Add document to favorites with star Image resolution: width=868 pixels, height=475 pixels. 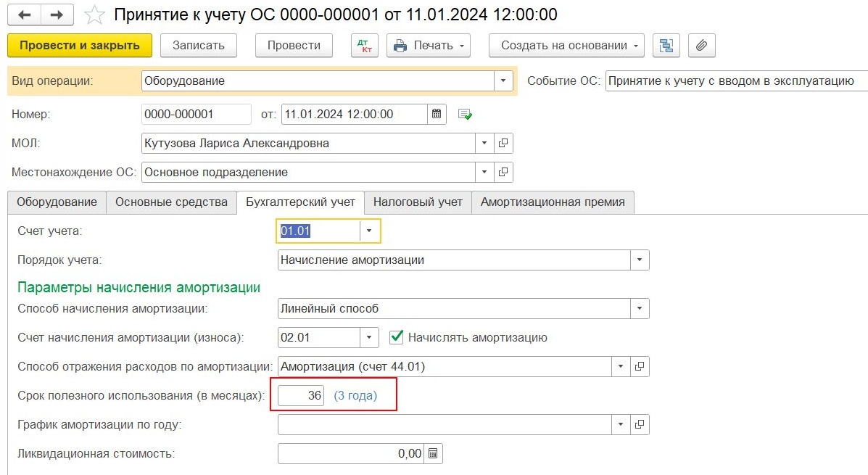click(94, 15)
